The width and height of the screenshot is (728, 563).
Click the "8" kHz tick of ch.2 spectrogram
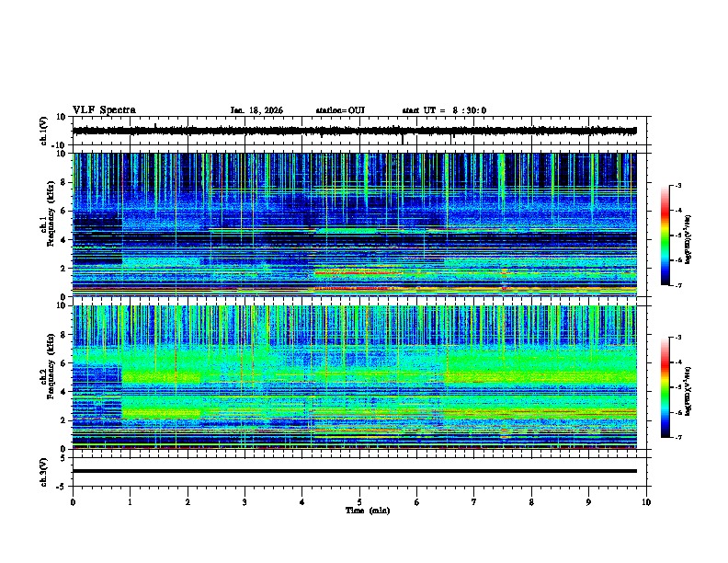click(x=63, y=335)
